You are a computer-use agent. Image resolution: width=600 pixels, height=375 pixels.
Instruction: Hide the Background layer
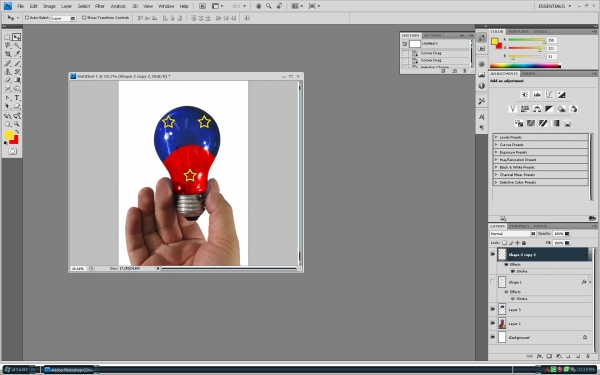(x=492, y=337)
